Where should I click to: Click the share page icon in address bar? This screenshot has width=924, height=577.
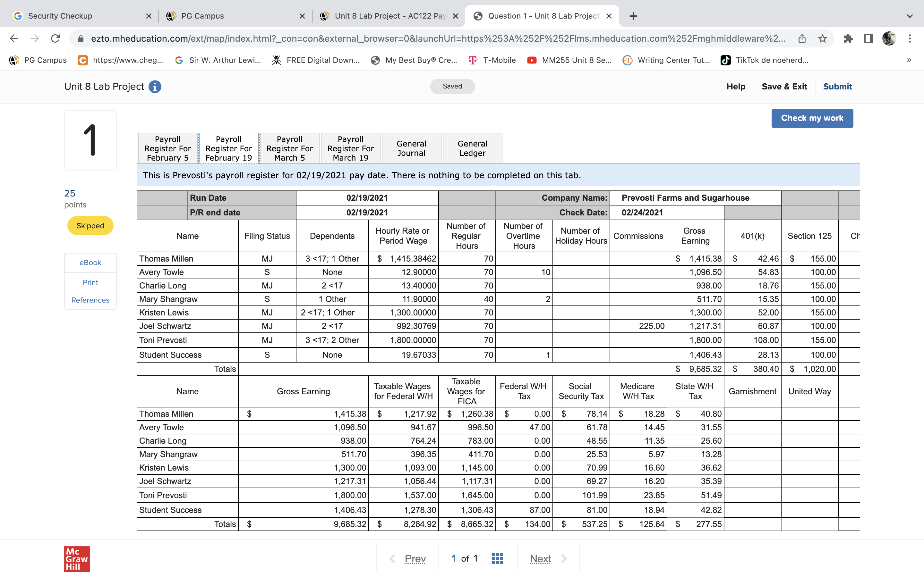pyautogui.click(x=802, y=38)
